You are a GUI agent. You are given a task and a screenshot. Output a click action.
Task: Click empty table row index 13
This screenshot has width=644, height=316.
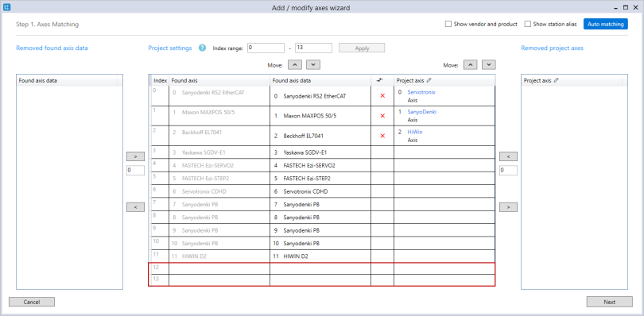pos(321,280)
